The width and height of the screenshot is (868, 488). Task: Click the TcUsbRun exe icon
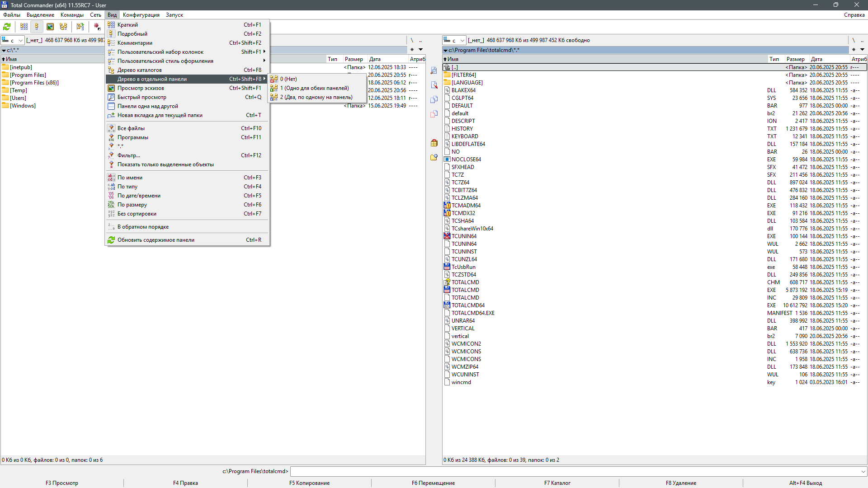pyautogui.click(x=447, y=267)
